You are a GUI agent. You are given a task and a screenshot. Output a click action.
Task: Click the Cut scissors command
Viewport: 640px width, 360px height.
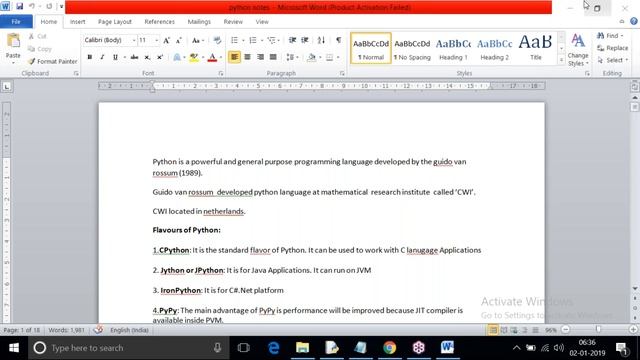38,36
